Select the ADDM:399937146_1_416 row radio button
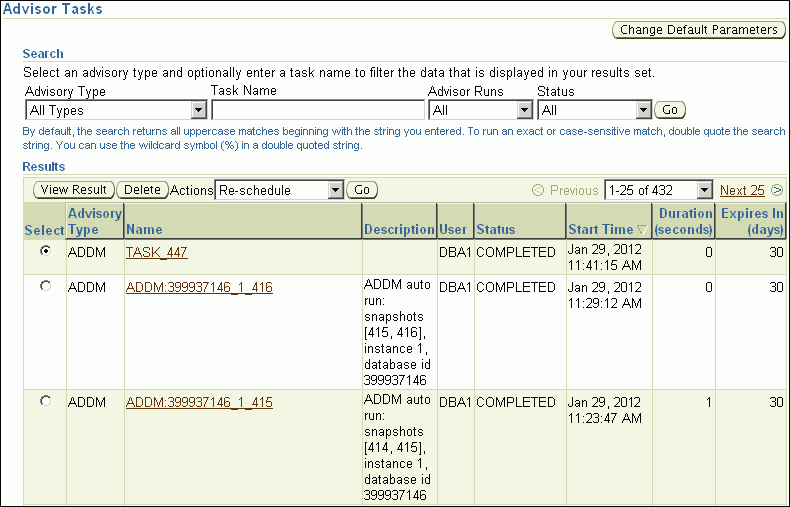 click(x=45, y=287)
